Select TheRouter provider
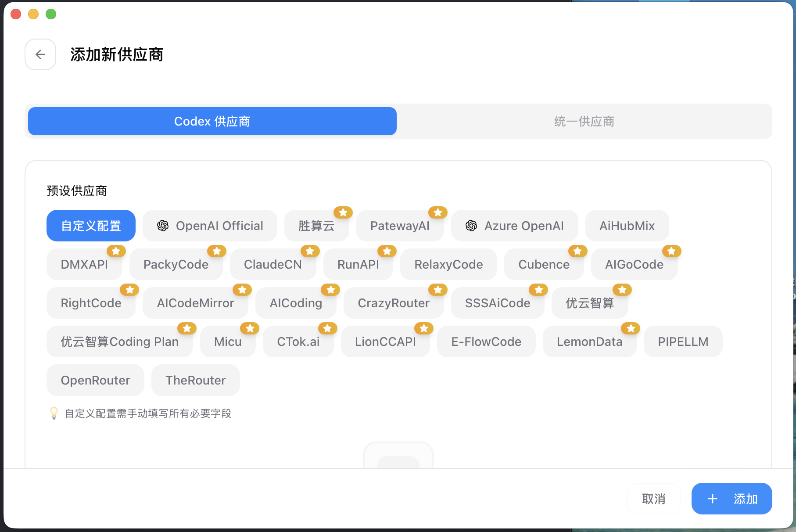 (x=196, y=380)
